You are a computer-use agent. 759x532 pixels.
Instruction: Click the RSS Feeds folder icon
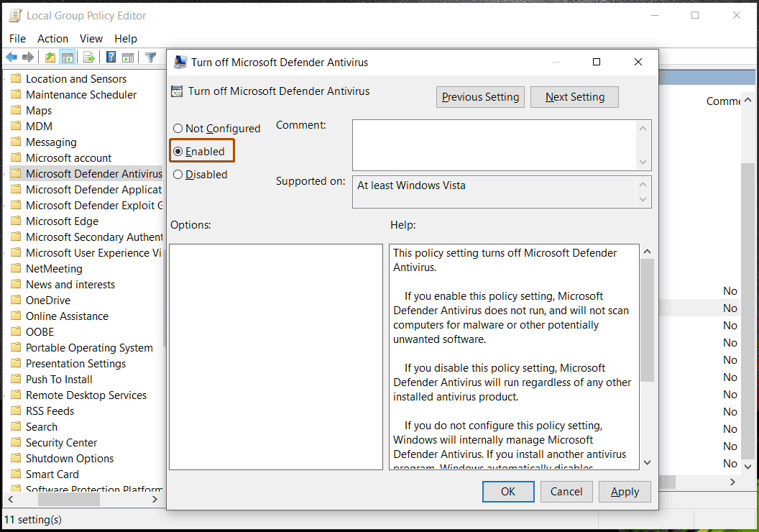pos(16,411)
